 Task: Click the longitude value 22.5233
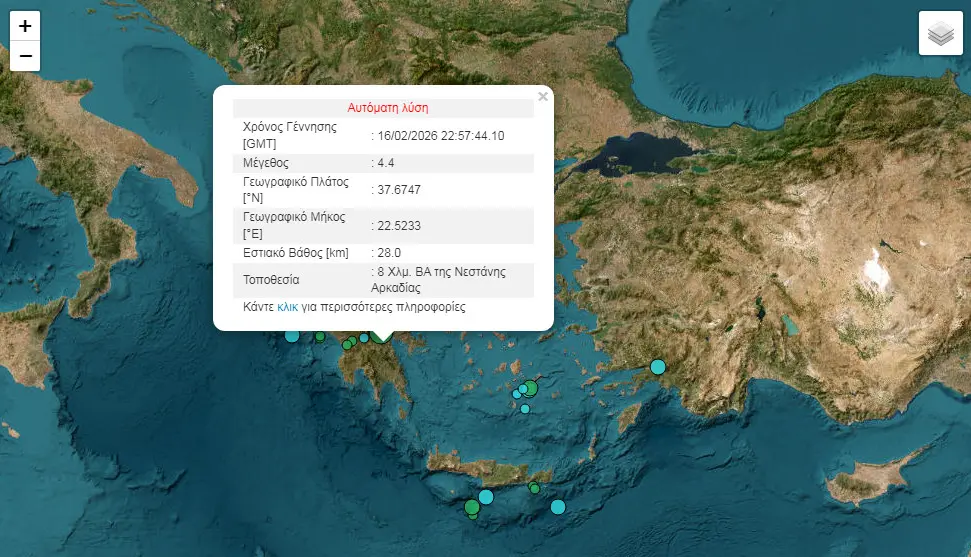[x=398, y=226]
